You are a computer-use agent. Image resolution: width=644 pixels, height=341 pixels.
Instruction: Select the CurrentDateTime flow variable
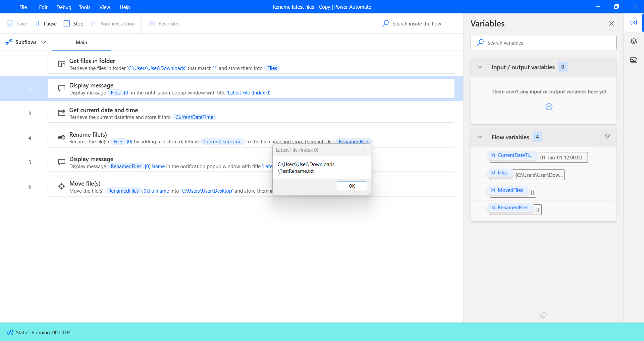512,155
